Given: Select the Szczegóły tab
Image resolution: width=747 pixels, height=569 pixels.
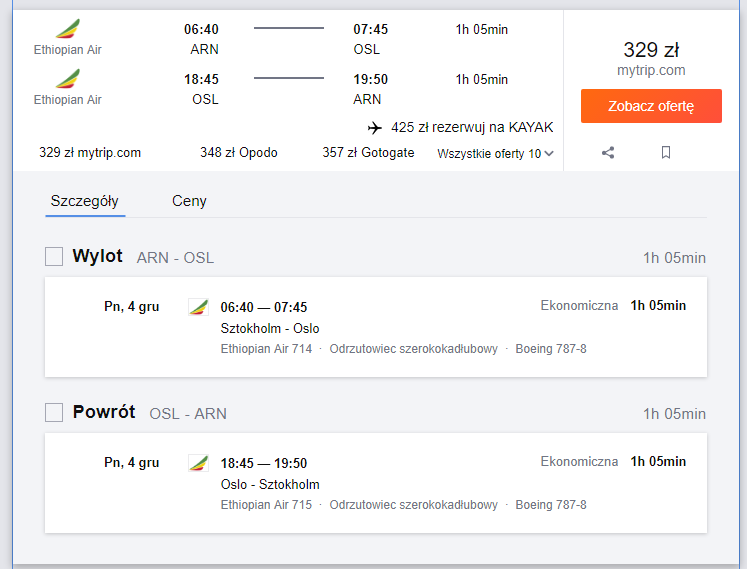Looking at the screenshot, I should (85, 201).
